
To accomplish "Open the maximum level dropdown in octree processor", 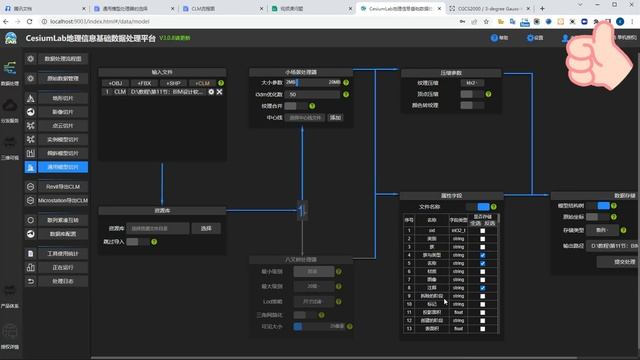I will tap(313, 287).
